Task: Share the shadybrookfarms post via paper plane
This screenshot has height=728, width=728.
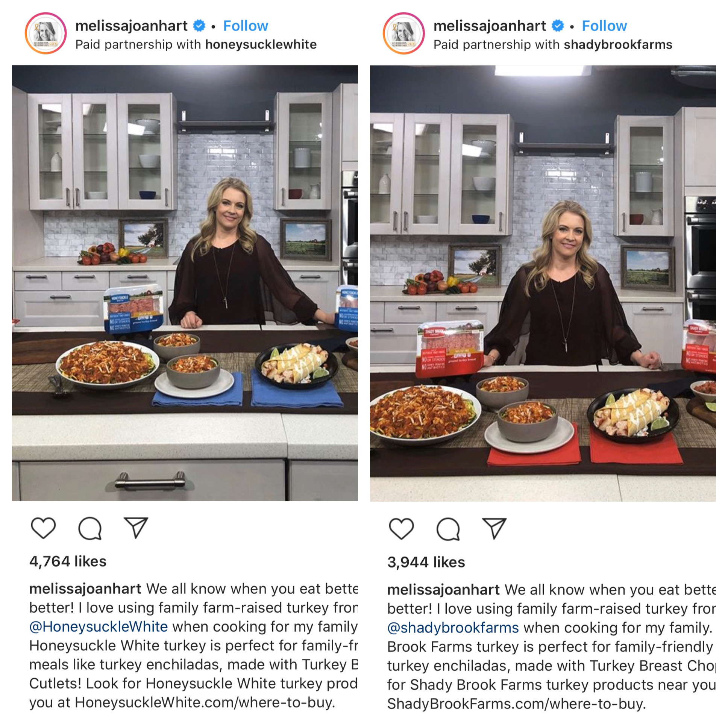Action: (x=494, y=528)
